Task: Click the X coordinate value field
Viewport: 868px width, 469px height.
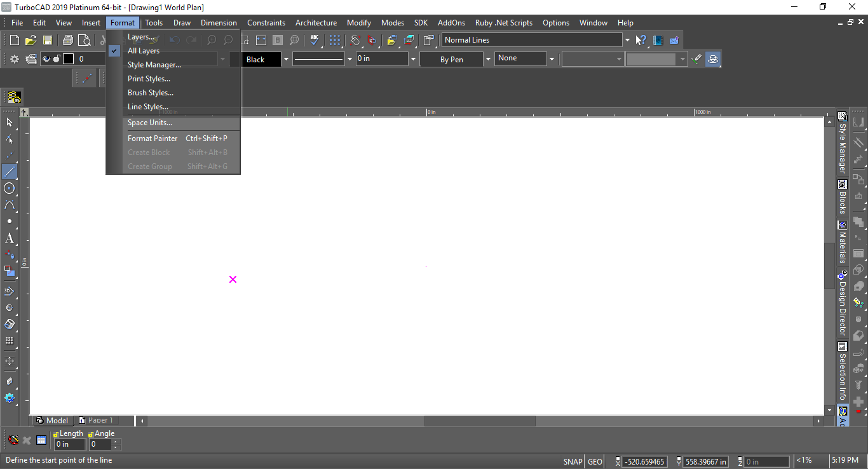Action: tap(645, 462)
